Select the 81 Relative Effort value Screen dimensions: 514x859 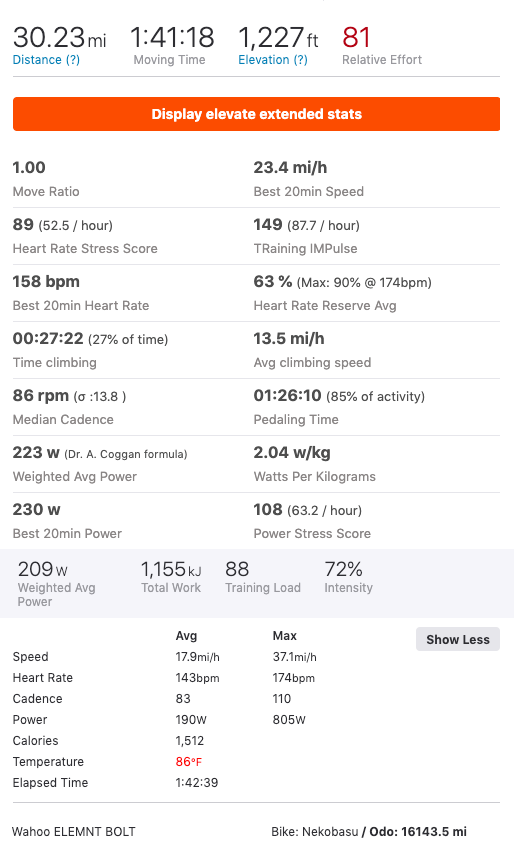coord(356,38)
